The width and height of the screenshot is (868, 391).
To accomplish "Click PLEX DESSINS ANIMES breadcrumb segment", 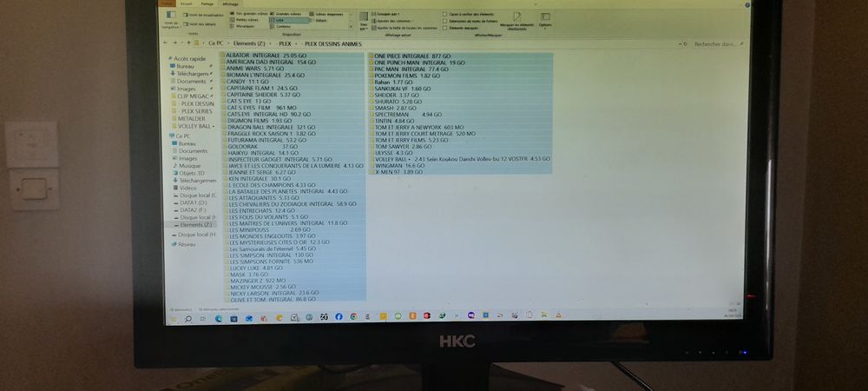I will pyautogui.click(x=332, y=43).
